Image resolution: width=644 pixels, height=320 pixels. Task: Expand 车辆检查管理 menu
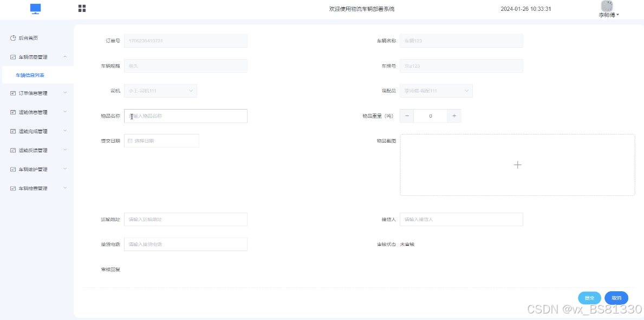click(36, 188)
